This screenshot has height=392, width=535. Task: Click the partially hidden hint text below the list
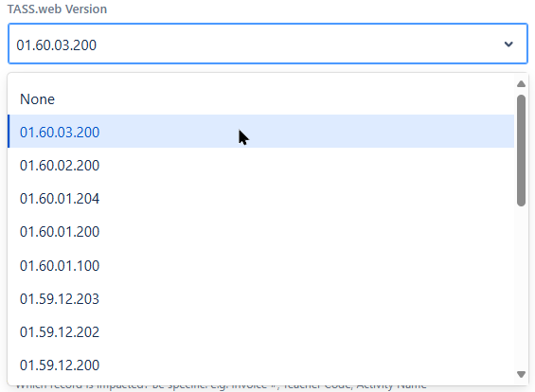[221, 386]
